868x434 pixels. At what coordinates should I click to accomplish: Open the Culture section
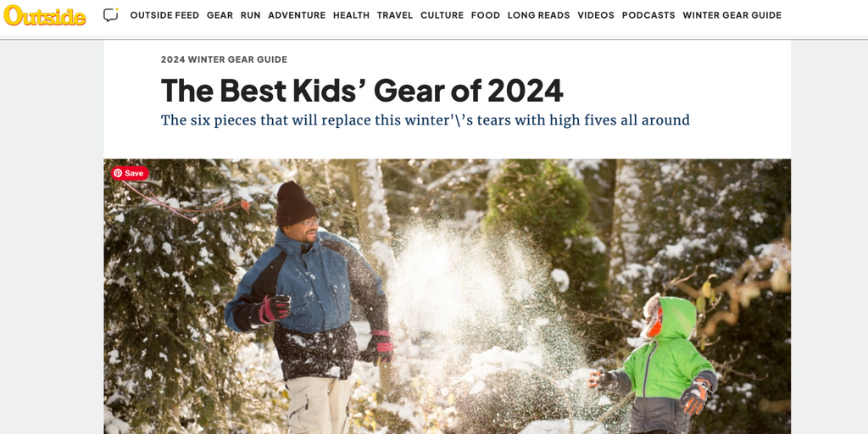(x=442, y=15)
